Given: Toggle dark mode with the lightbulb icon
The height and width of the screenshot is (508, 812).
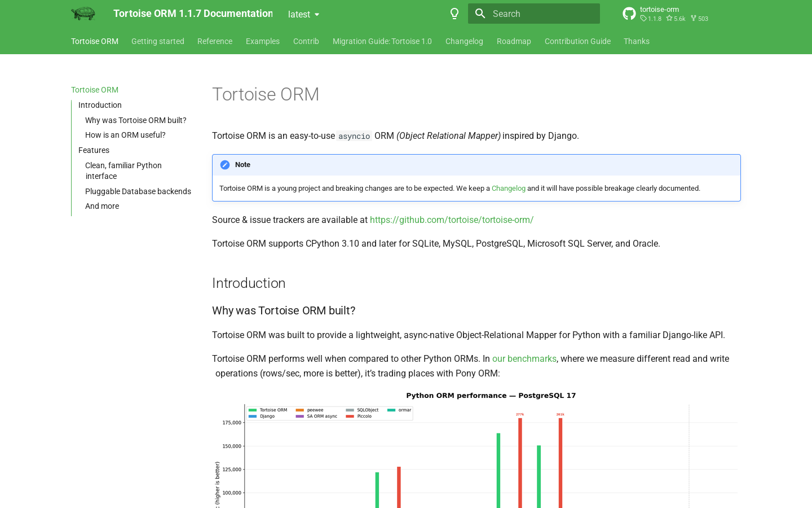Looking at the screenshot, I should pyautogui.click(x=454, y=14).
